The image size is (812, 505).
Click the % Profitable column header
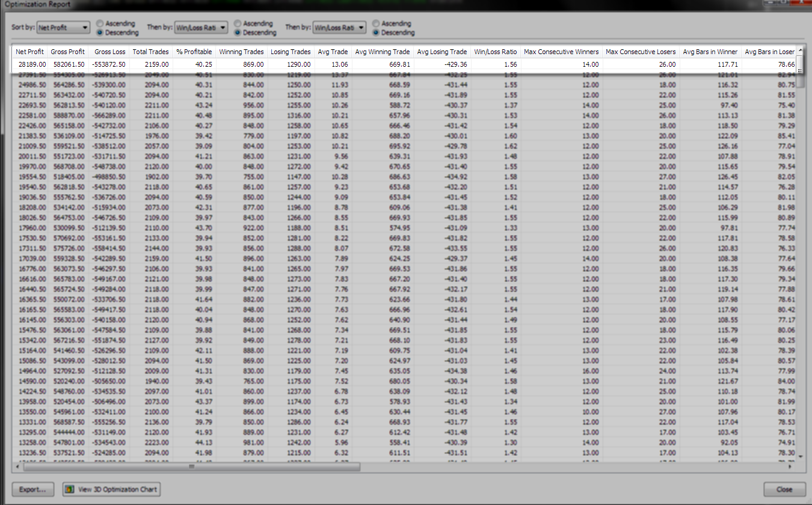coord(194,52)
